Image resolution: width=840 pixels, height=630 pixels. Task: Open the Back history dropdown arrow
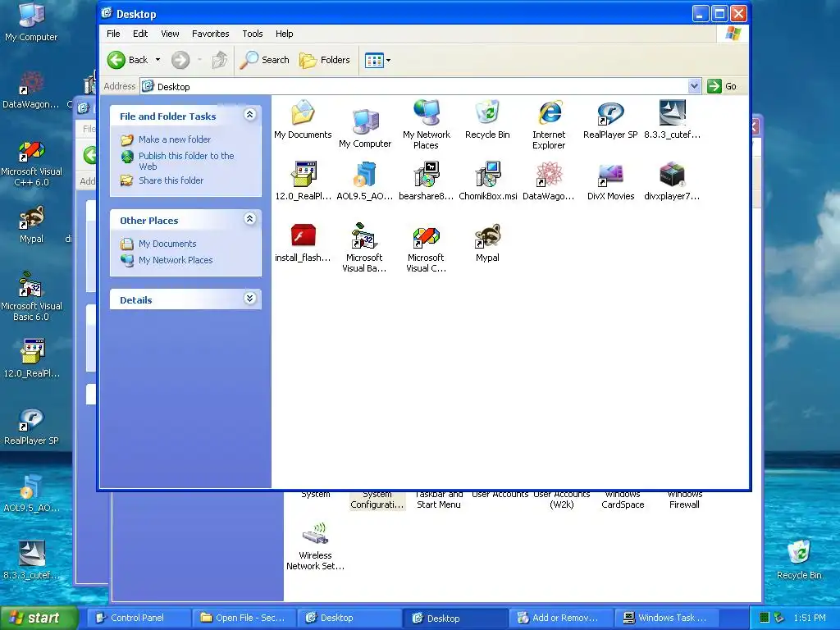coord(157,60)
